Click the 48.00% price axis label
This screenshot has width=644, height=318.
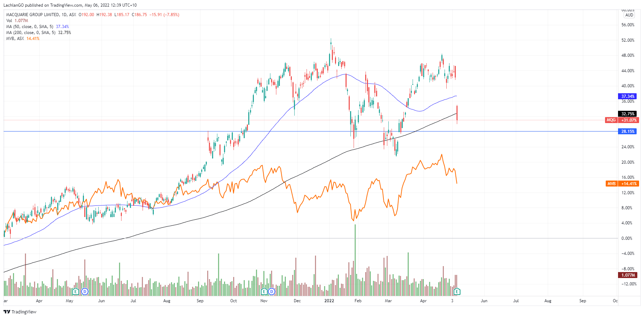[628, 55]
